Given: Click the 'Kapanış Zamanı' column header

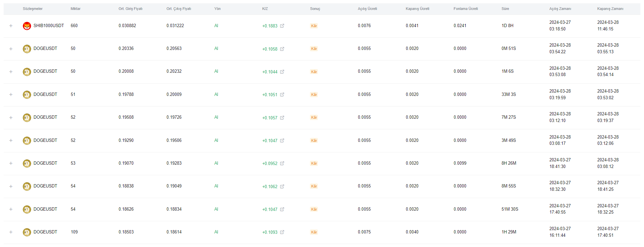Looking at the screenshot, I should coord(610,9).
